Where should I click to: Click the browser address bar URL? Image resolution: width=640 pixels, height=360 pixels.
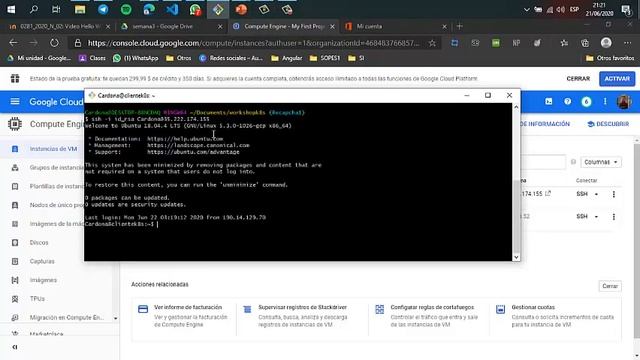pos(253,43)
